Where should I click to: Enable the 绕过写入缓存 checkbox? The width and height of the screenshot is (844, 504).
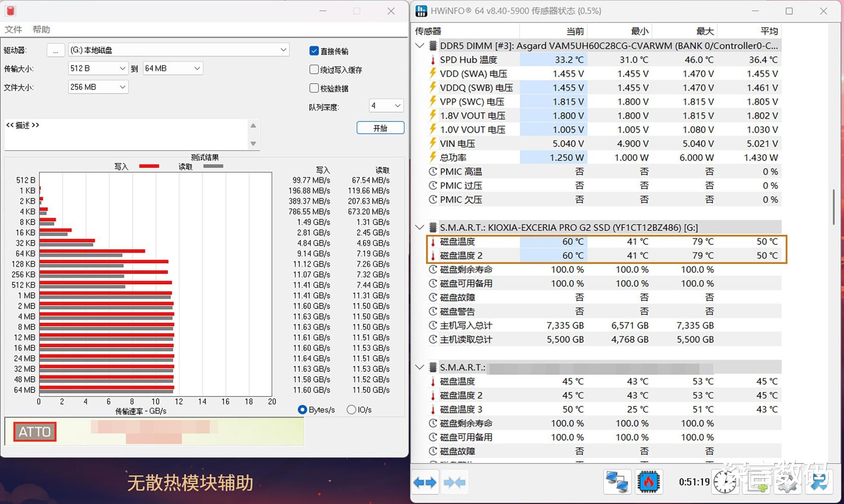(x=314, y=70)
